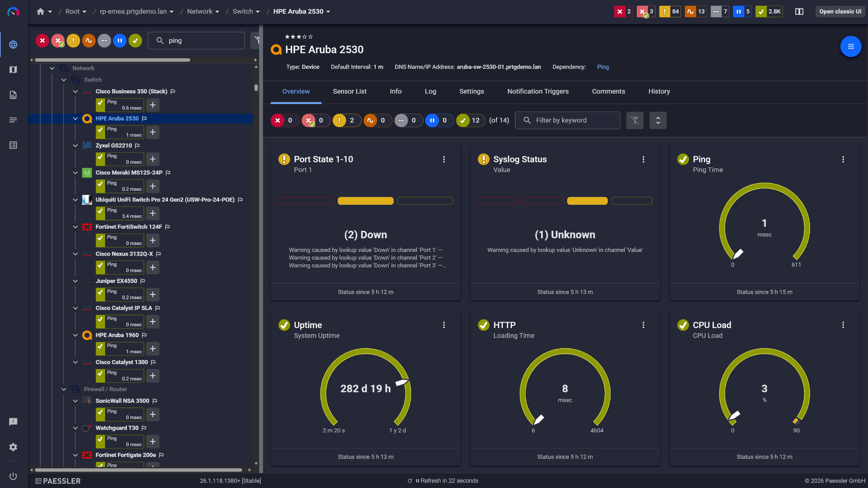
Task: Open the Settings tab
Action: pos(472,91)
